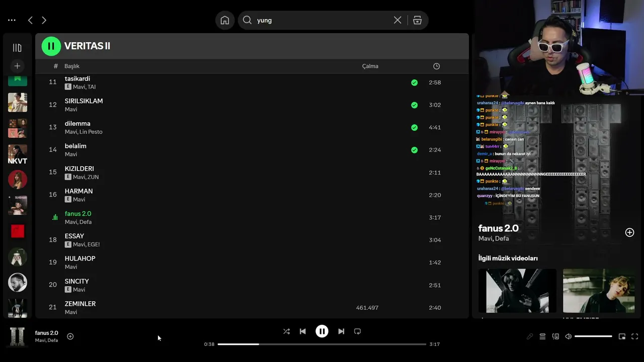Screen dimensions: 644x362
Task: Open artist 'EGE!' on ESSAY row
Action: (94, 244)
